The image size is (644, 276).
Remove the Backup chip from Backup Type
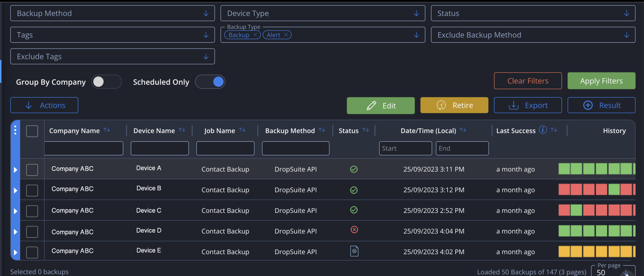point(255,35)
